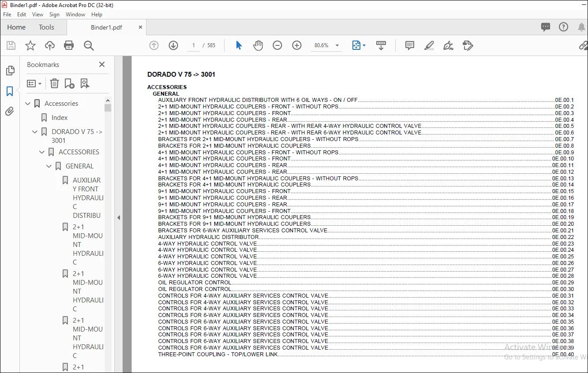Open the Sign document pen icon
Screen dimensions: 588x373
tap(449, 45)
